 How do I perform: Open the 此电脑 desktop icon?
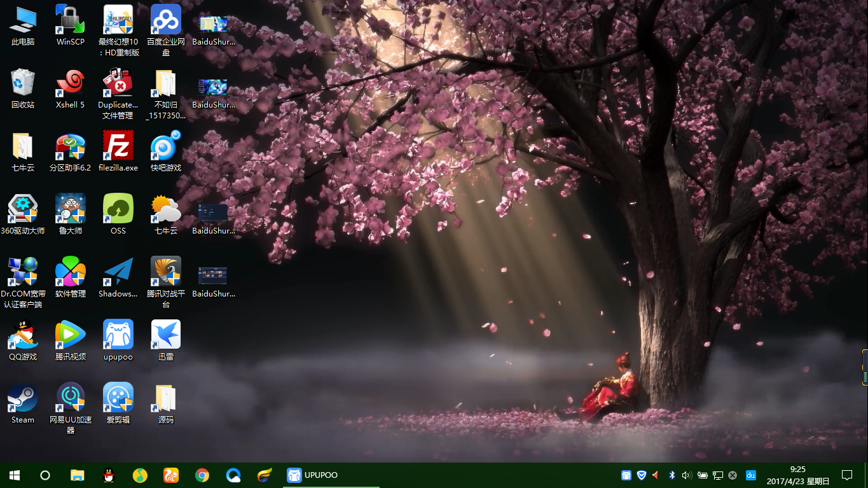[x=23, y=25]
